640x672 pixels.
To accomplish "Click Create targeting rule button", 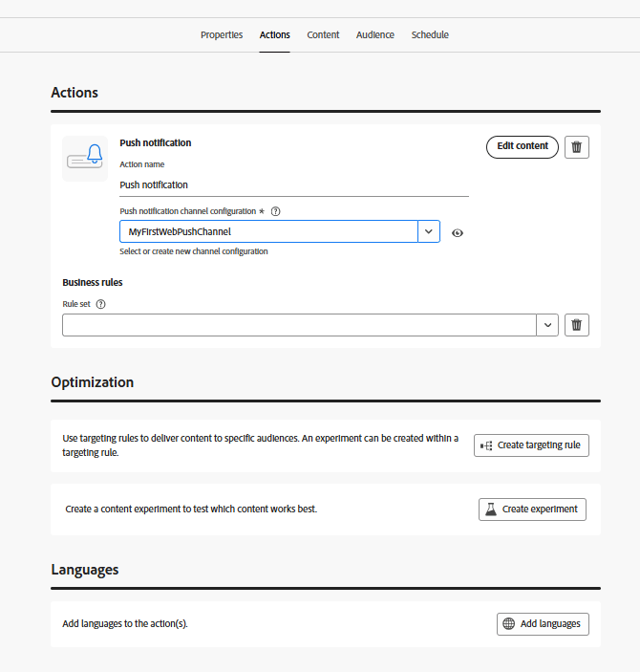I will [x=531, y=445].
